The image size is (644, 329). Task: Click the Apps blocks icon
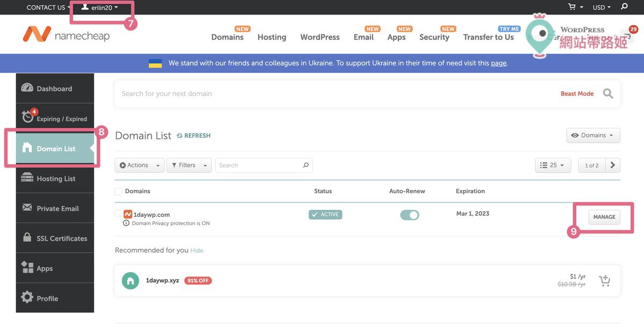coord(27,267)
